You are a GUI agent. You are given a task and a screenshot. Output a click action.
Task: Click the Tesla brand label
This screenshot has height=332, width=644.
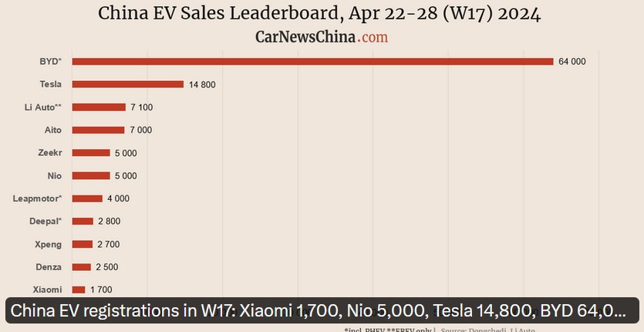pyautogui.click(x=50, y=84)
